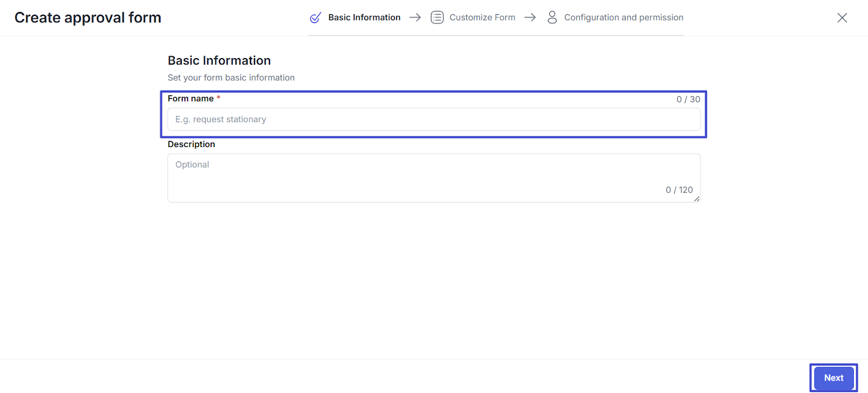Viewport: 868px width, 393px height.
Task: Click the Basic Information checkmark icon
Action: pos(315,18)
